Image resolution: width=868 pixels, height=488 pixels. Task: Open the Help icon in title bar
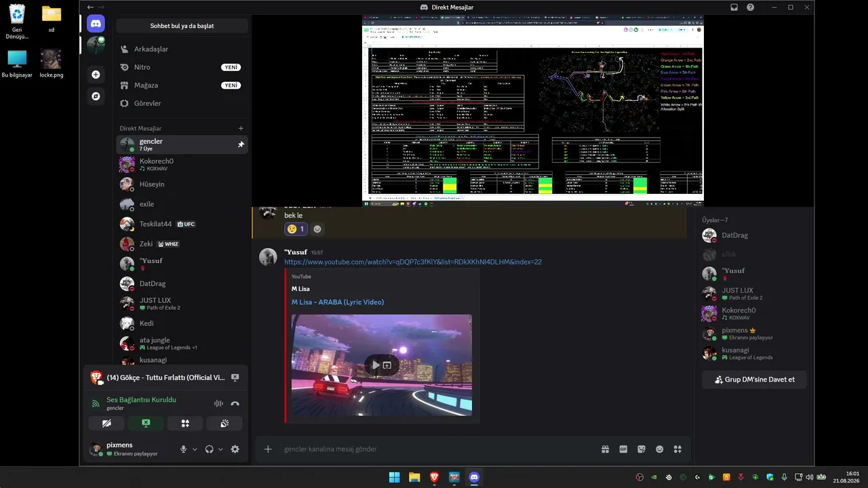[x=751, y=7]
